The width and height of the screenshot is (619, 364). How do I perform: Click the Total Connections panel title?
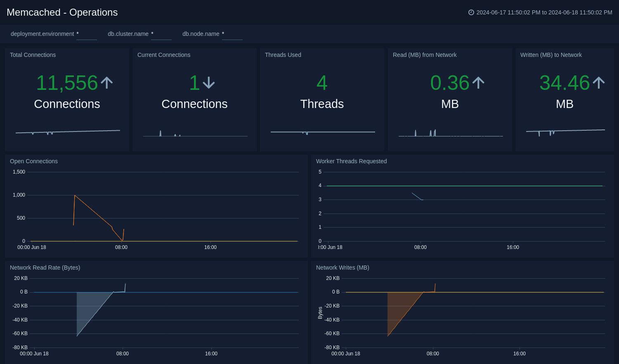[x=33, y=55]
